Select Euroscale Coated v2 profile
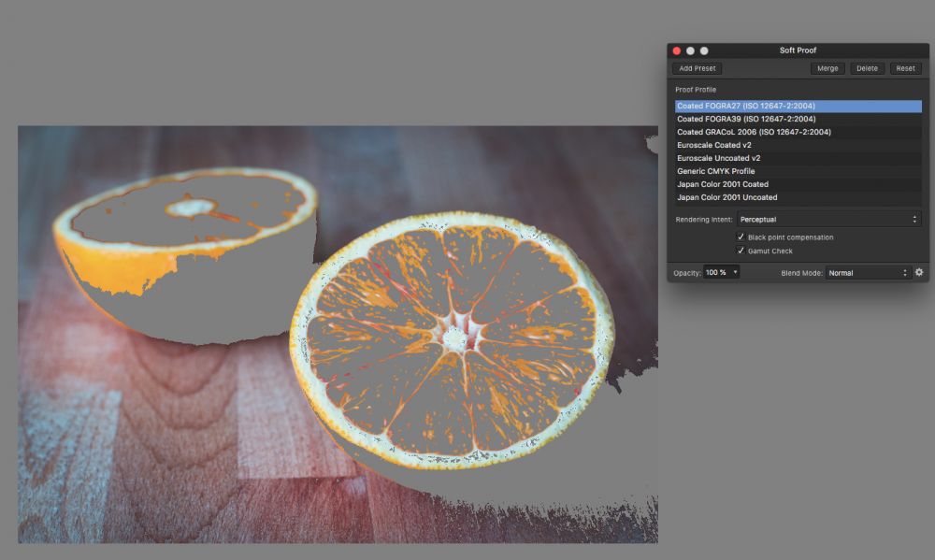 click(x=798, y=146)
